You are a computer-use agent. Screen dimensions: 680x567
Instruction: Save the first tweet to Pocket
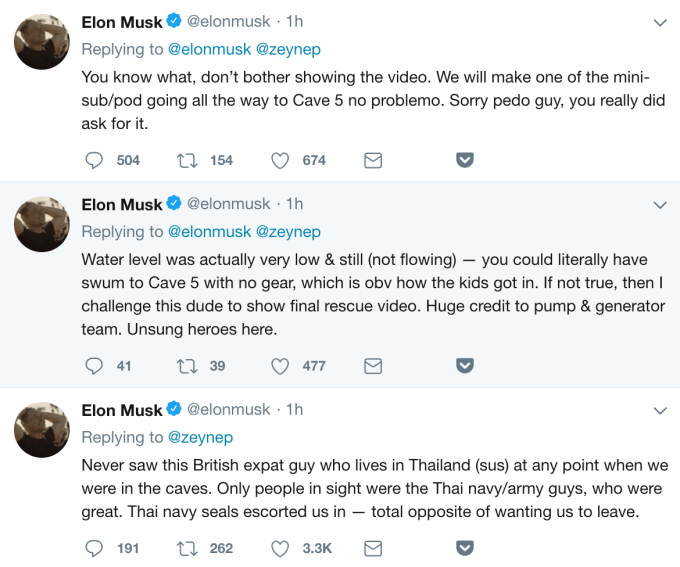465,160
